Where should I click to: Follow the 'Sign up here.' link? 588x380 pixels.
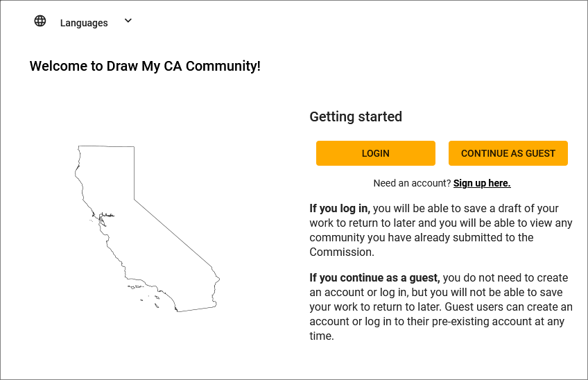point(482,183)
